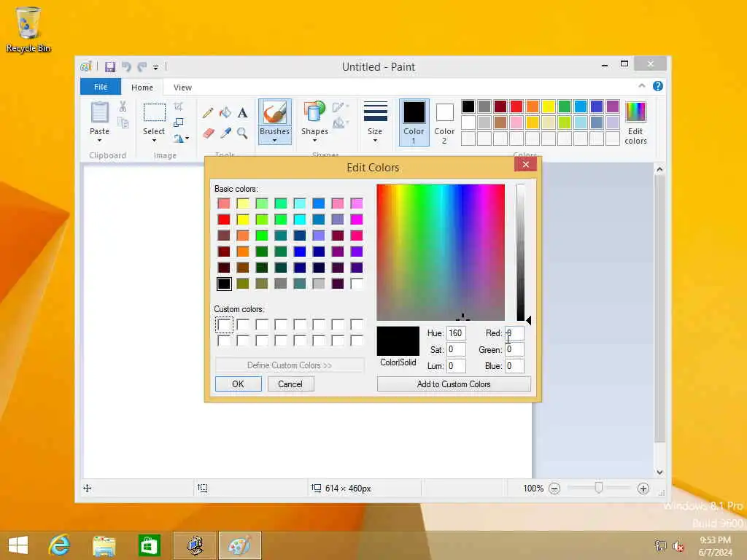Select the Eraser tool
Screen dimensions: 747x560
[208, 133]
